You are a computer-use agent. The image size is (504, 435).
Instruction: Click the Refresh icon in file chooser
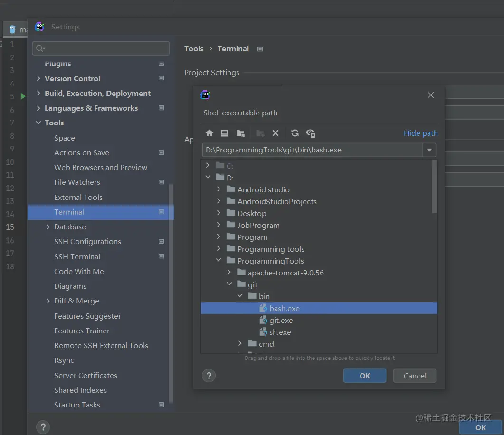[x=295, y=133]
